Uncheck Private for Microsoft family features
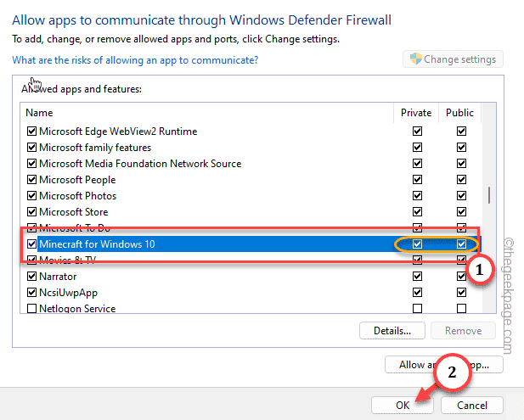The height and width of the screenshot is (420, 524). point(417,148)
